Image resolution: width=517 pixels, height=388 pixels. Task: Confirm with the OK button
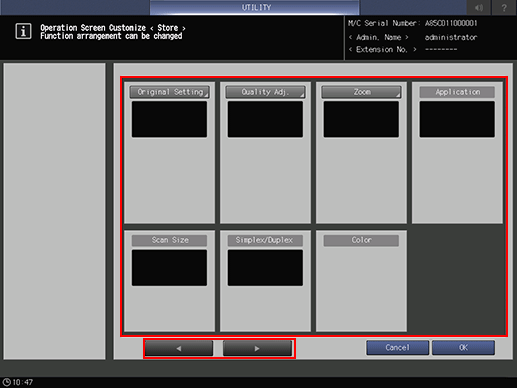click(x=463, y=348)
